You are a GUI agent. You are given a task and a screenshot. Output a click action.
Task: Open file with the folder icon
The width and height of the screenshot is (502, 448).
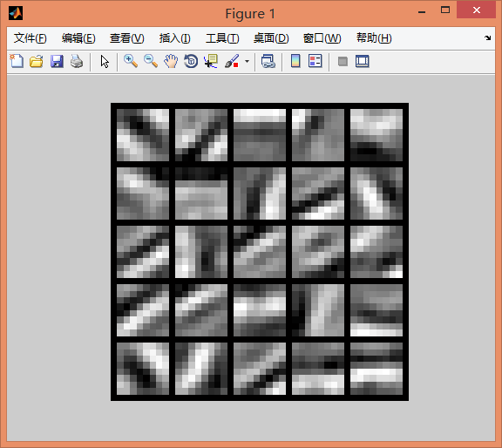(x=37, y=61)
